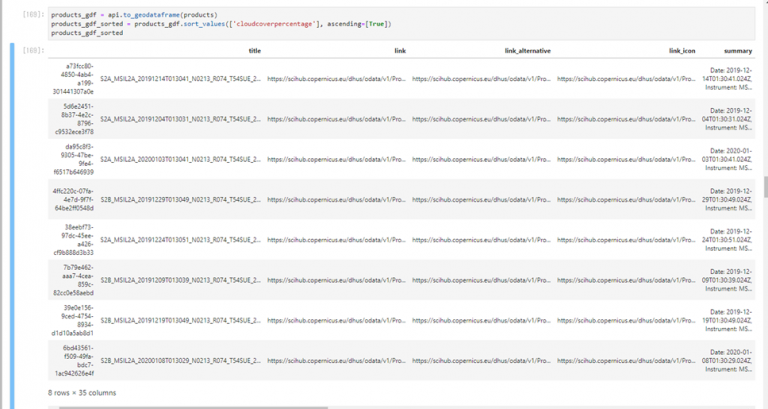Click the link column URL in the 20191229T013049 row
Screen dimensions: 768x409
[x=336, y=199]
